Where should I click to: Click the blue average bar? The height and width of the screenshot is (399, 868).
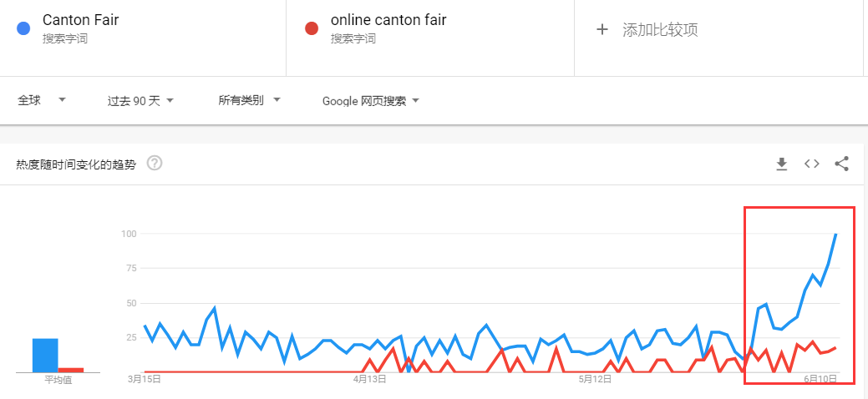[45, 355]
